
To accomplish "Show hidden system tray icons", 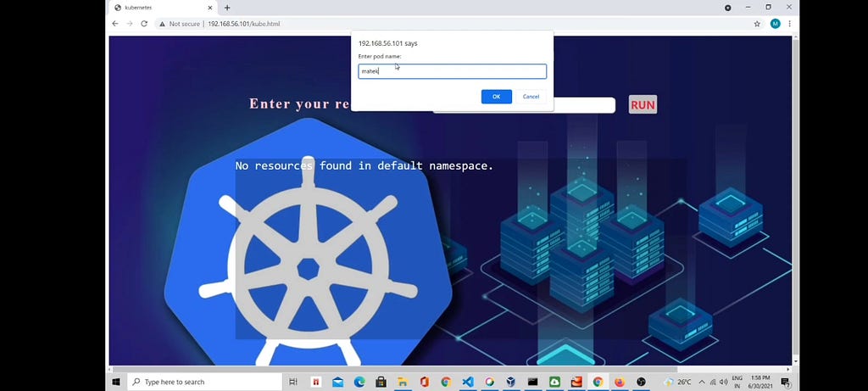I will pyautogui.click(x=702, y=382).
